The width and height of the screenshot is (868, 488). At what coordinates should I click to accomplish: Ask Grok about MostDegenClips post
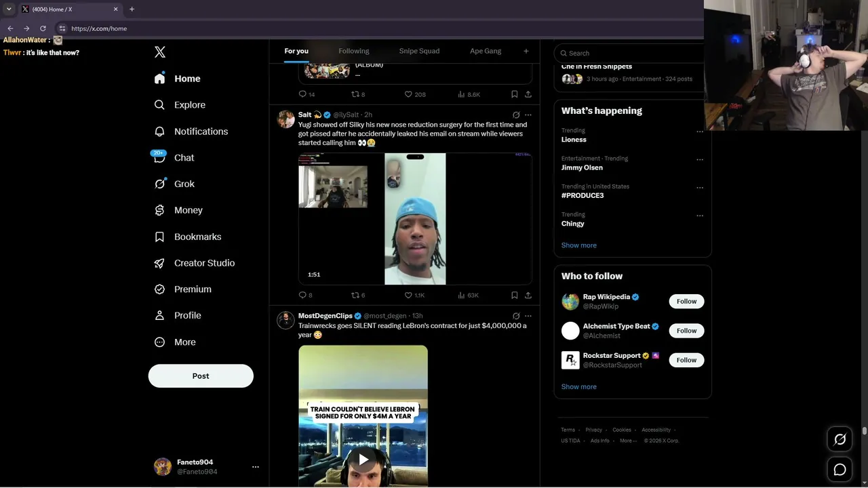coord(516,316)
